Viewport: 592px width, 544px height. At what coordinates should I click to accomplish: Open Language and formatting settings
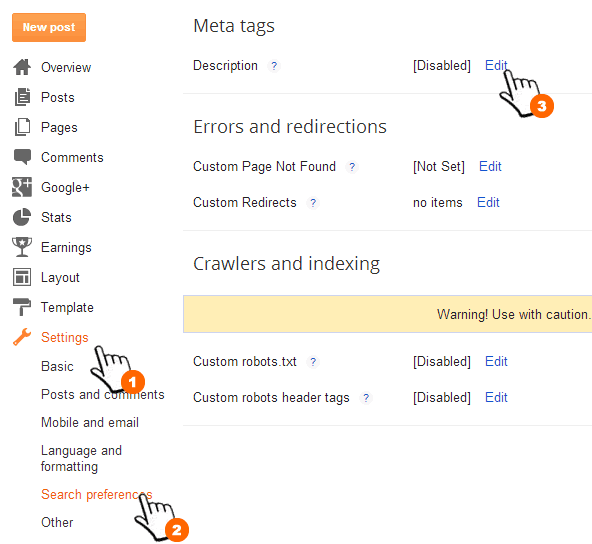(x=82, y=458)
